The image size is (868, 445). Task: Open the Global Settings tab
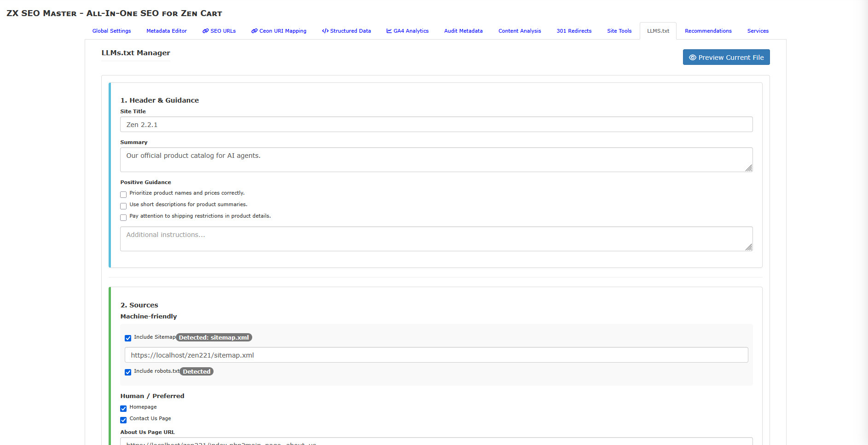[111, 31]
